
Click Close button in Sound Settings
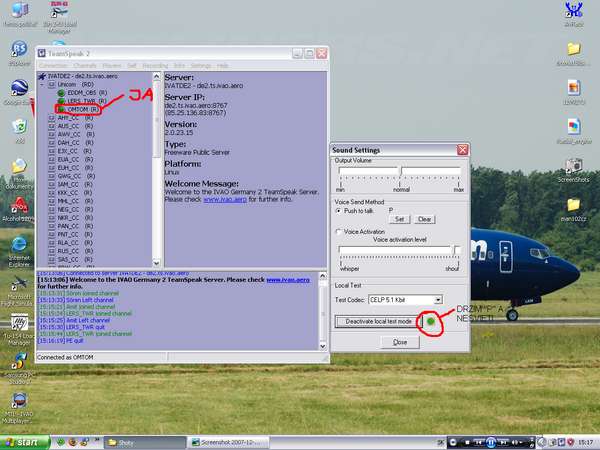point(400,342)
